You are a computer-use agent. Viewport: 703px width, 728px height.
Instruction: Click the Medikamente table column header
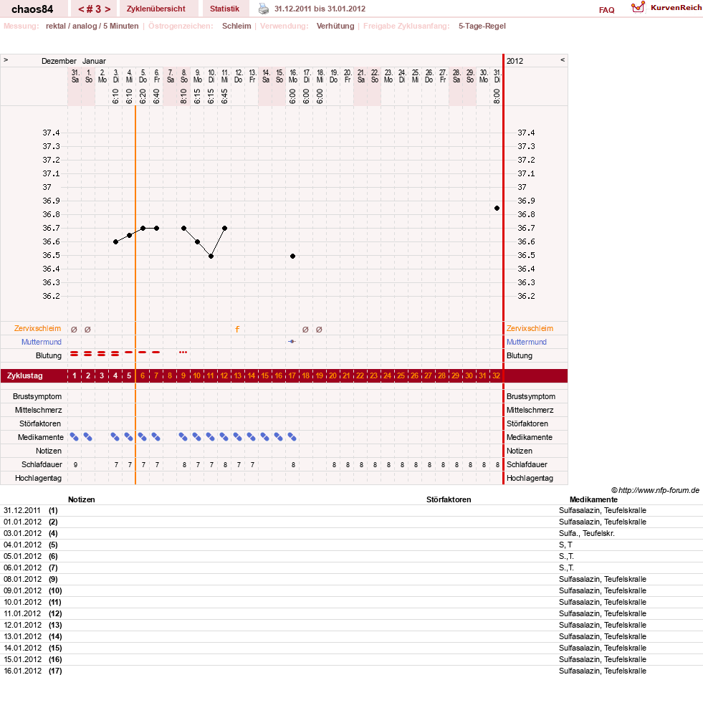tap(593, 499)
